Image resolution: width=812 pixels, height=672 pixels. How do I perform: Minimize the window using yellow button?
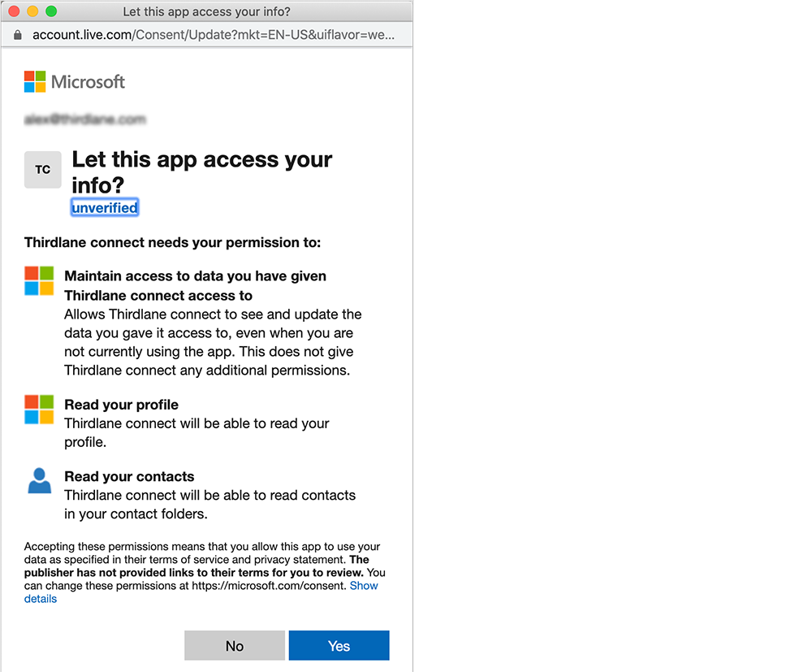coord(32,11)
